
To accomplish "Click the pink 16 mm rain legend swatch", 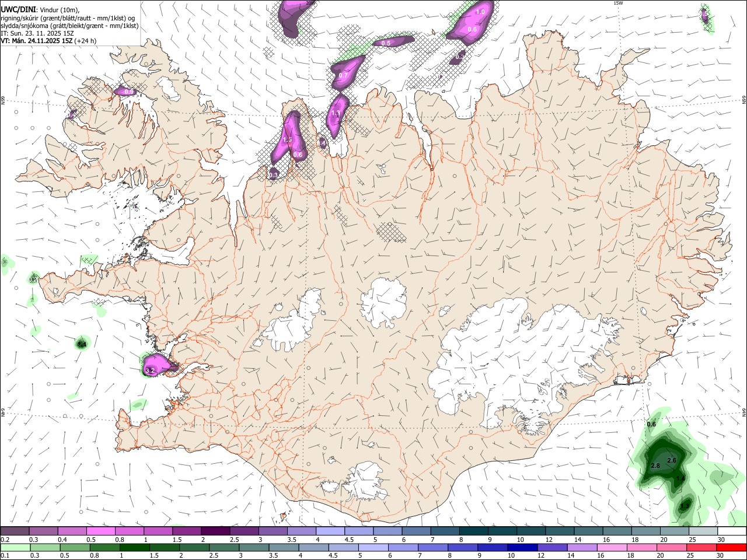I will 612,548.
